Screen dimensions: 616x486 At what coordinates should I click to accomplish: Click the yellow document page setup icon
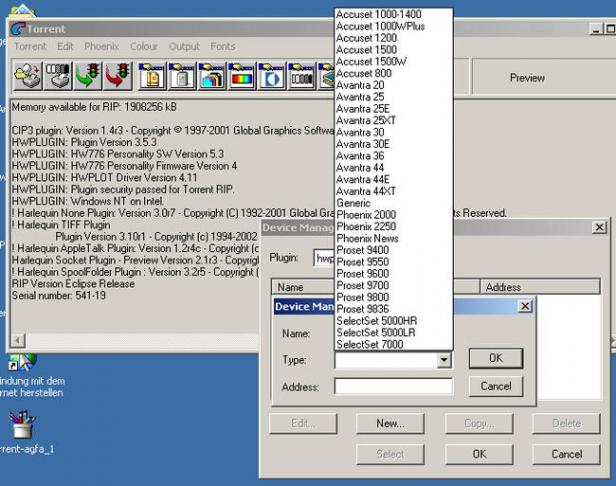point(152,76)
